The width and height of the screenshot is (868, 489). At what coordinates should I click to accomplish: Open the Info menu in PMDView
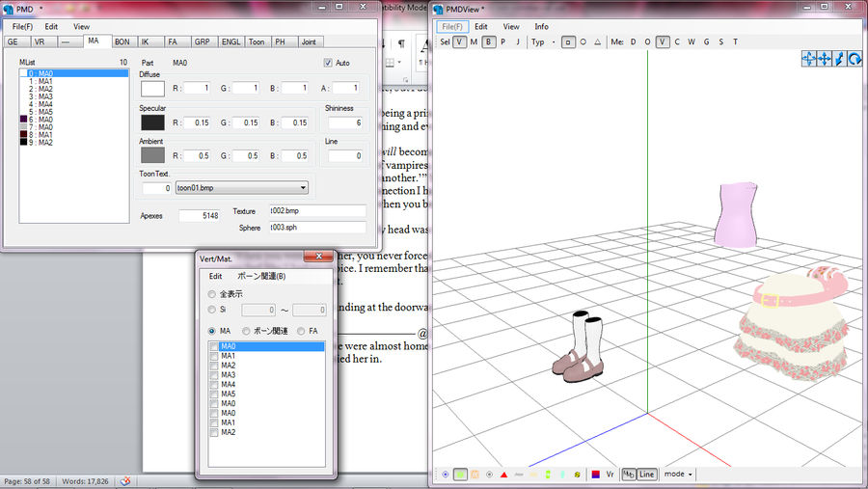tap(542, 26)
